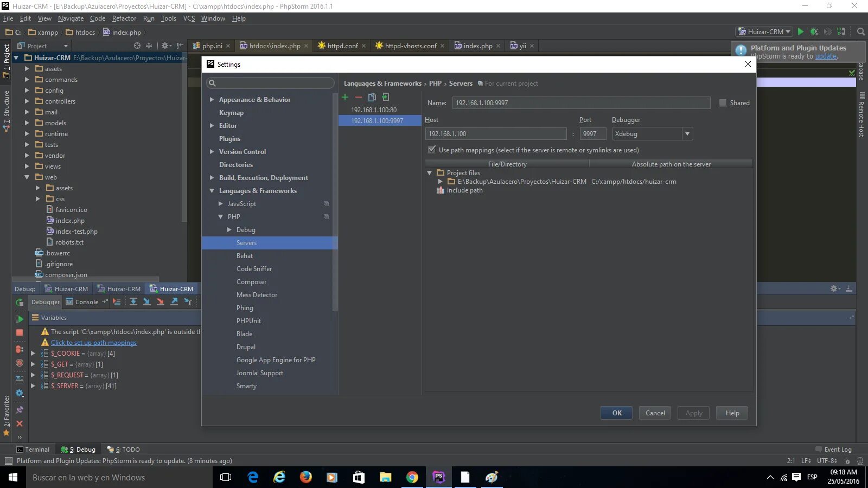Expand the Version Control settings node
This screenshot has height=488, width=868.
coord(212,152)
